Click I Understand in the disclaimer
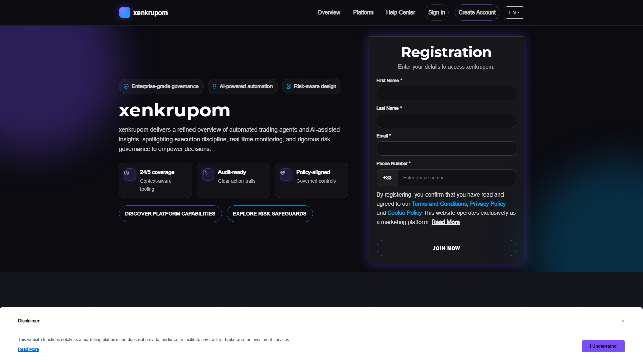This screenshot has height=364, width=643. click(603, 346)
